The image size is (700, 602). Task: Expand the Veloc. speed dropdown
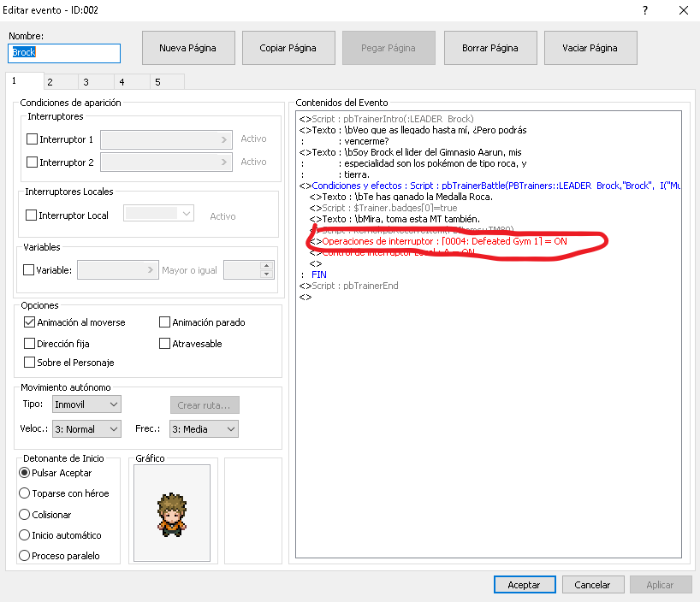point(86,428)
